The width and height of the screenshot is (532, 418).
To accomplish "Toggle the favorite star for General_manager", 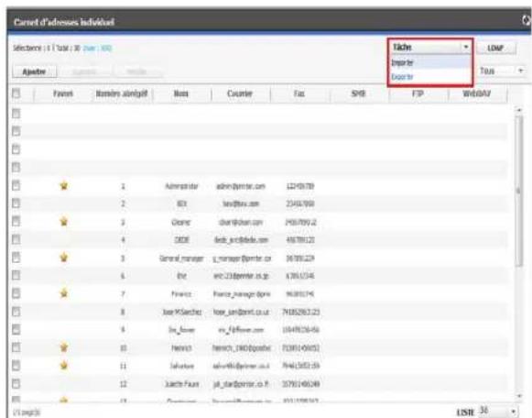I will [63, 258].
